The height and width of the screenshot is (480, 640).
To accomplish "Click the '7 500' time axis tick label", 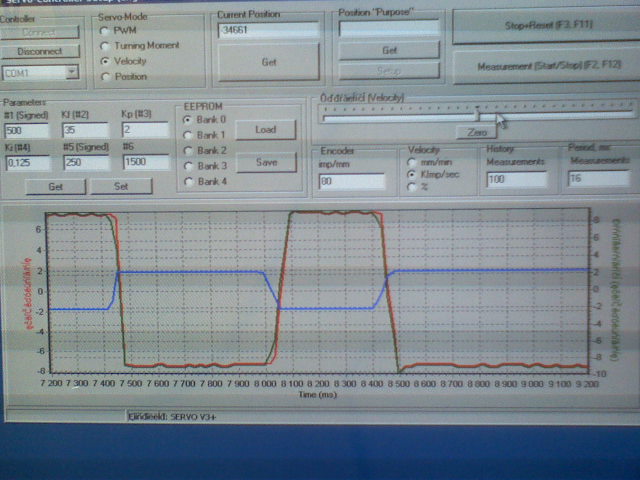I will 131,384.
